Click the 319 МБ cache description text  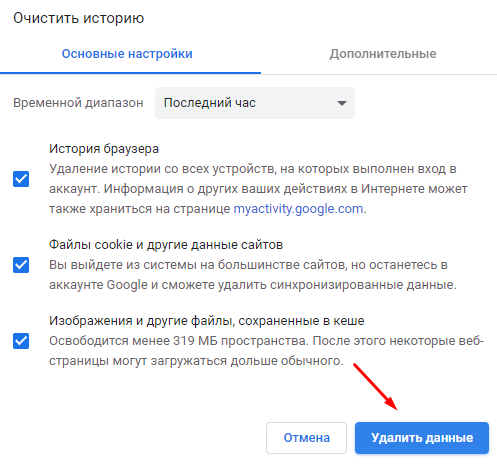coord(266,351)
